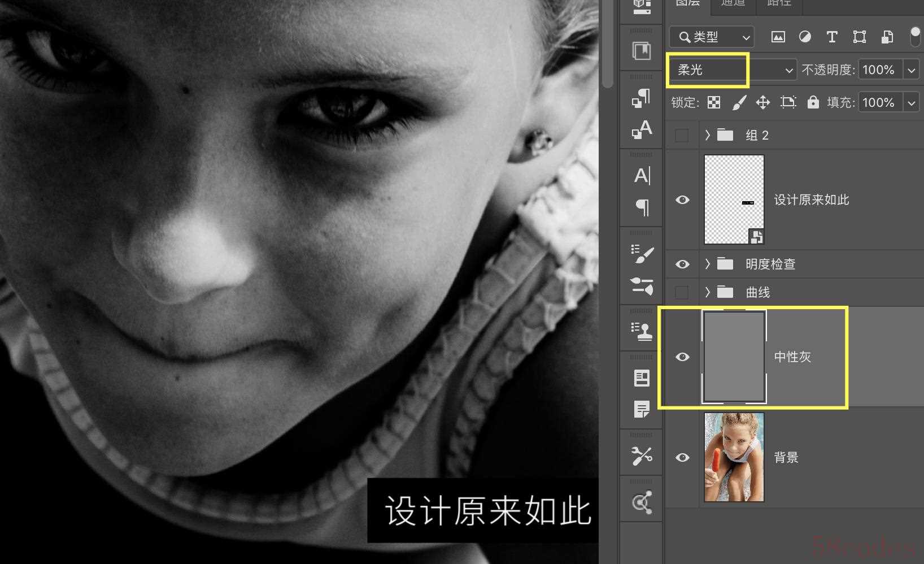Open the Notes panel icon
Viewport: 924px width, 564px height.
[x=642, y=409]
